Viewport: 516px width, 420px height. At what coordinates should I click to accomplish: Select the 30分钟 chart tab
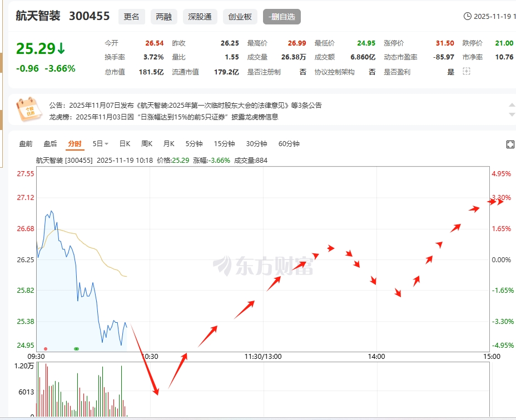point(256,144)
